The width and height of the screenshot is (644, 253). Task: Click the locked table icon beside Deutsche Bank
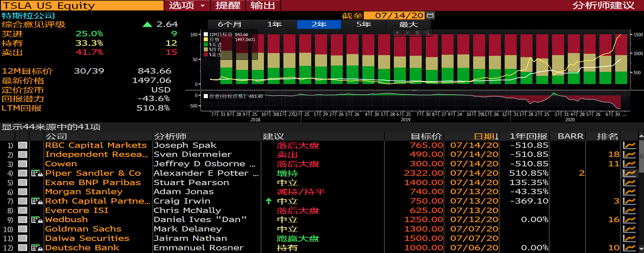tap(37, 248)
